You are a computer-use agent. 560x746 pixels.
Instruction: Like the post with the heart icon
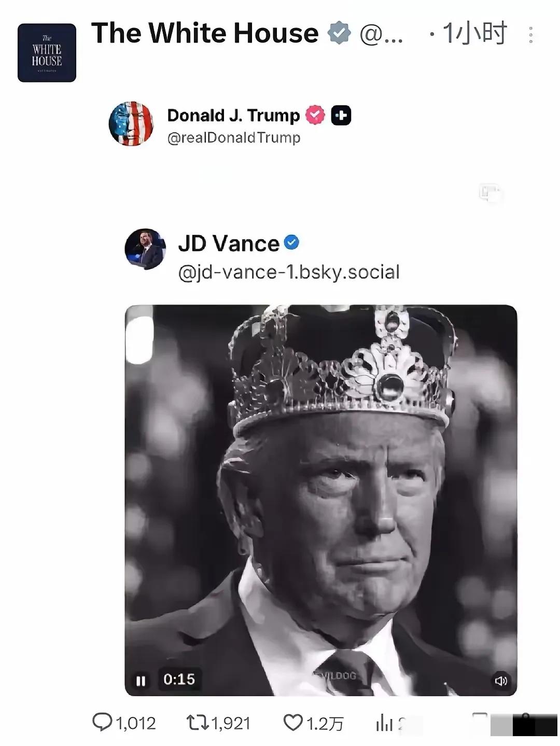point(293,722)
